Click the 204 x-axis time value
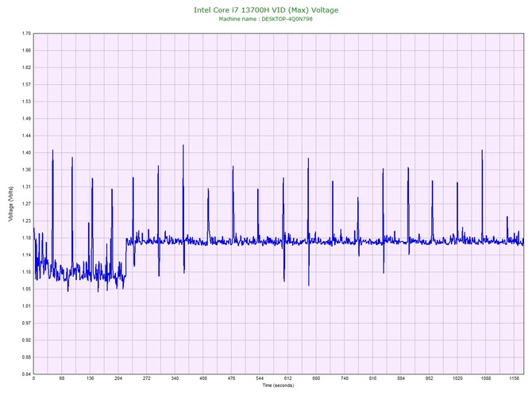This screenshot has width=532, height=399. (118, 378)
